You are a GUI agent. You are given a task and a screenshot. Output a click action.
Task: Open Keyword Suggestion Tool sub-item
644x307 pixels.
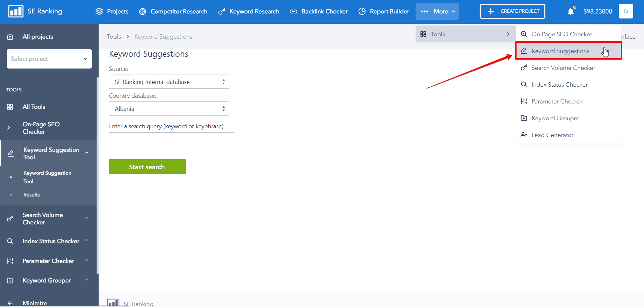[x=47, y=177]
